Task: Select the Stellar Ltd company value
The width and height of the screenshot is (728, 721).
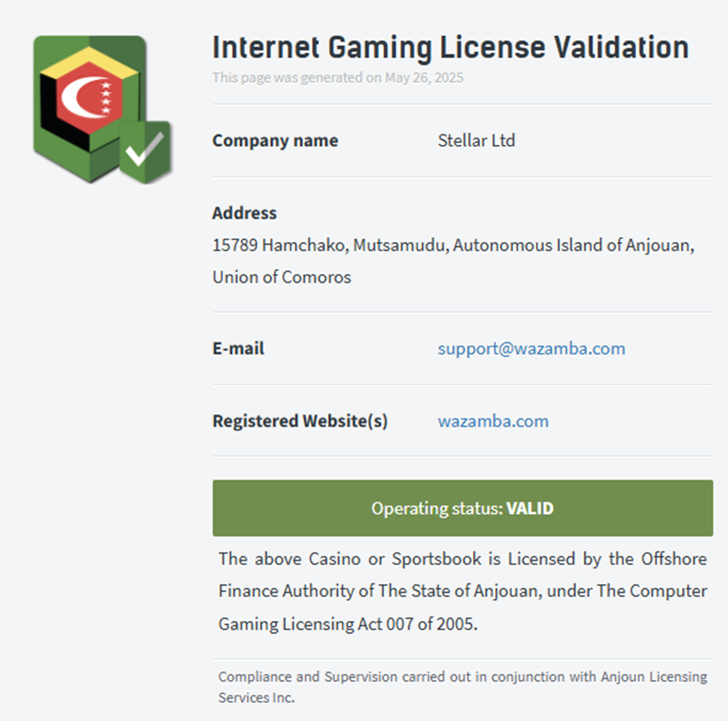Action: point(476,140)
